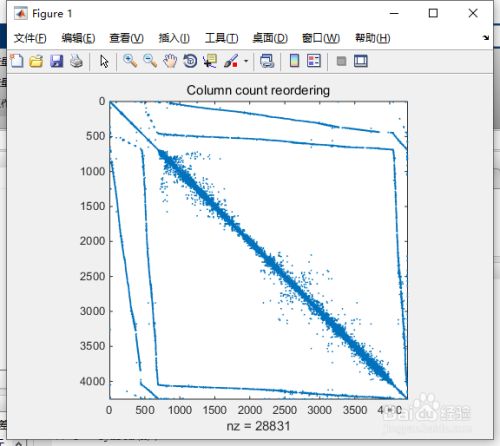This screenshot has width=500, height=446.
Task: Choose the Brush data tool
Action: click(231, 61)
